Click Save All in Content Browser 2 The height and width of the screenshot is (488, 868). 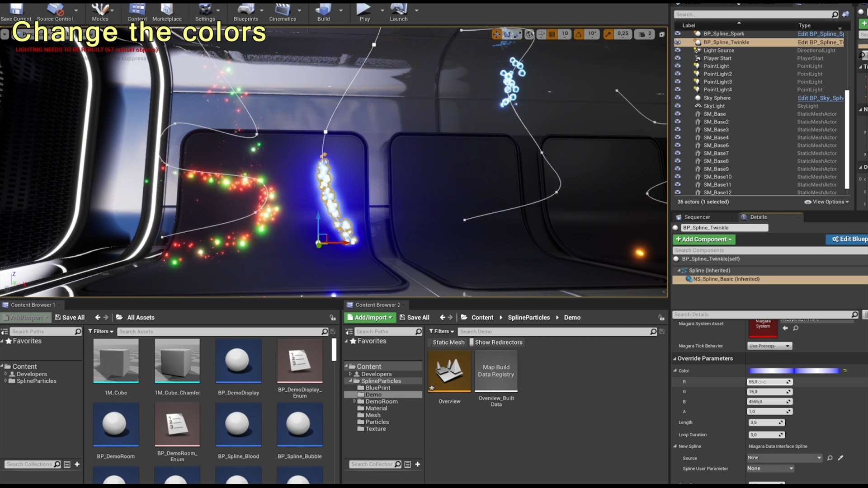[415, 318]
